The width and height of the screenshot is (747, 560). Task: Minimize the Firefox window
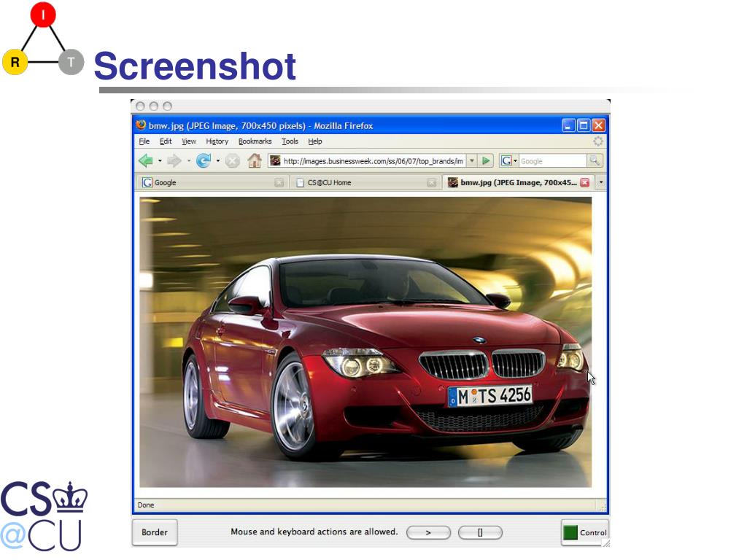tap(568, 125)
